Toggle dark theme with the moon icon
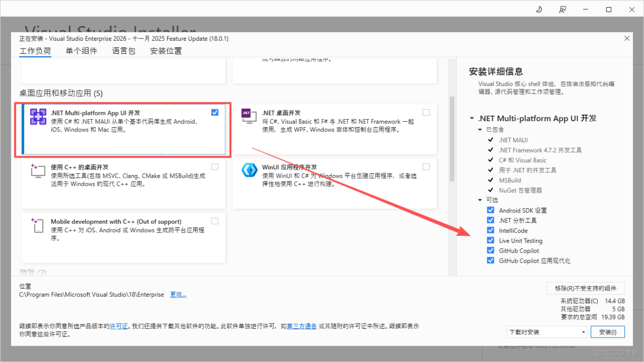This screenshot has height=362, width=644. (x=538, y=9)
